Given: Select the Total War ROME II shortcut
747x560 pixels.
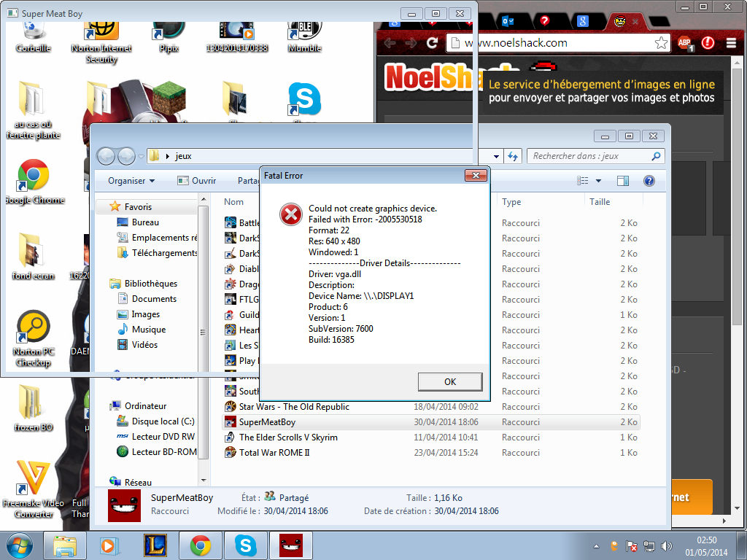Looking at the screenshot, I should 267,452.
